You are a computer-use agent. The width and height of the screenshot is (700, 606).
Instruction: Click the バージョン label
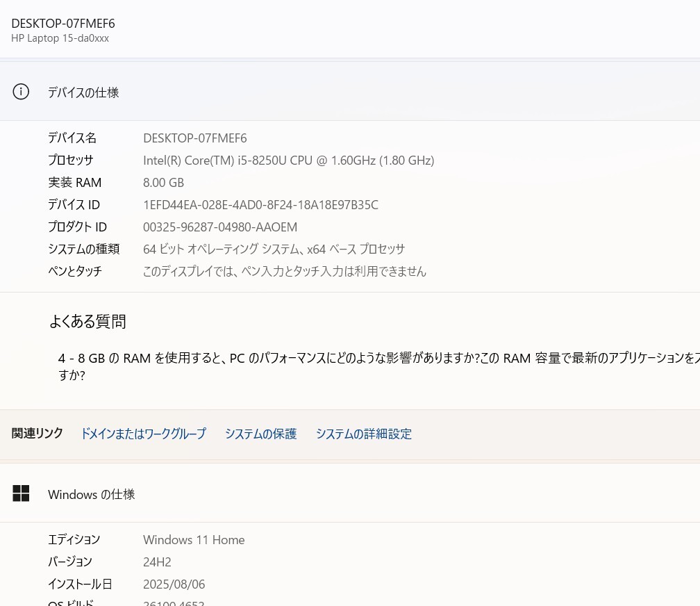coord(70,562)
